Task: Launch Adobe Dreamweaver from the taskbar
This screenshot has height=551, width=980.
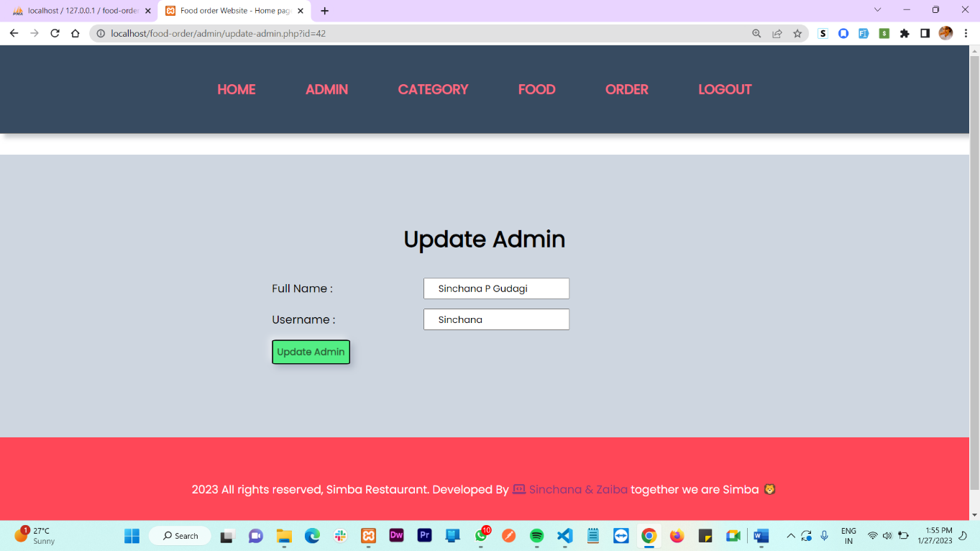Action: (396, 535)
